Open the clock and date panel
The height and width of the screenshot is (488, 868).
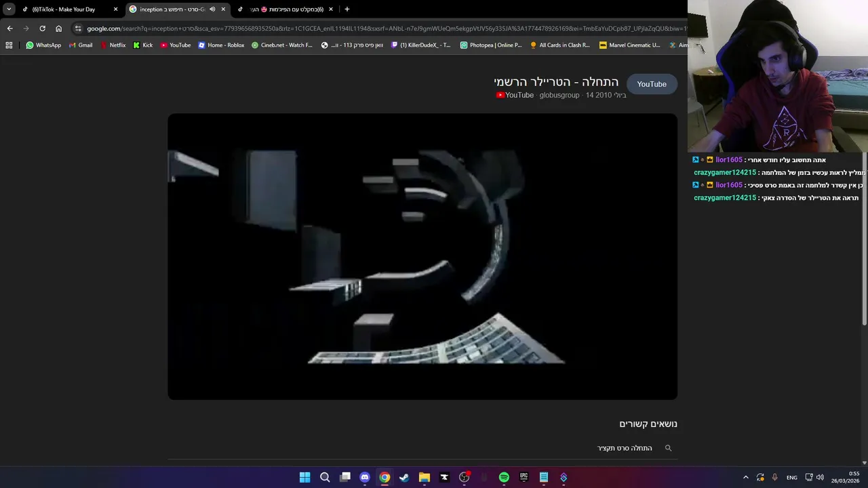tap(846, 477)
